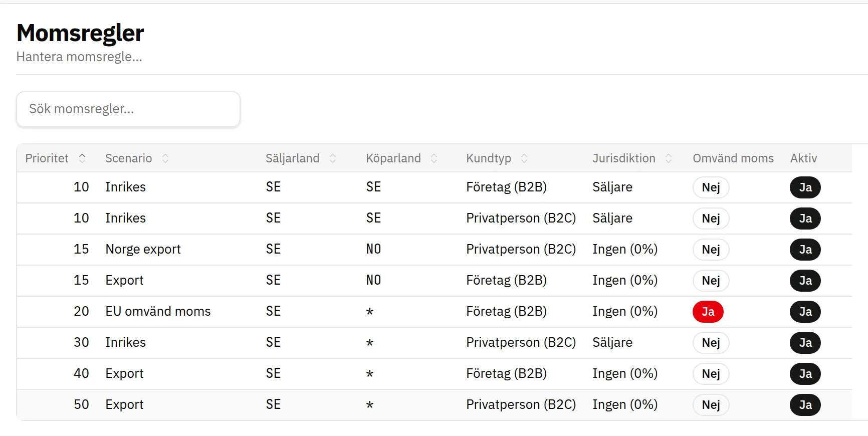Click priority value 50
The image size is (868, 436).
click(x=81, y=404)
